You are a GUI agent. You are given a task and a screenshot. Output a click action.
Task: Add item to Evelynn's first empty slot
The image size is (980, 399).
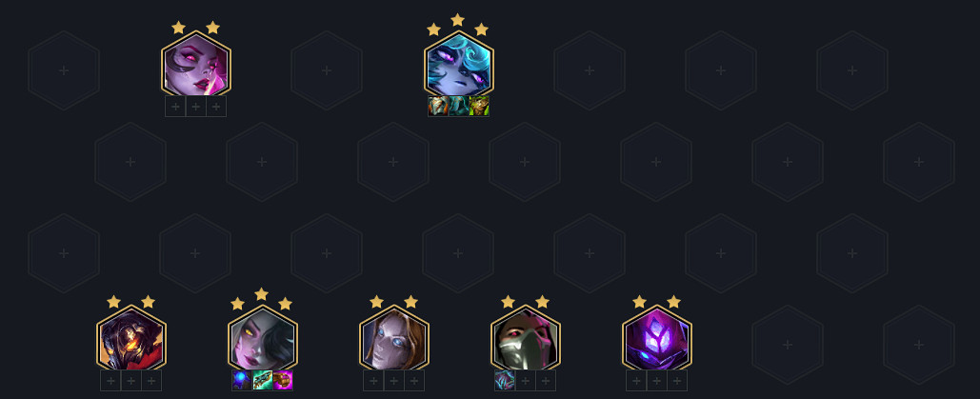175,107
